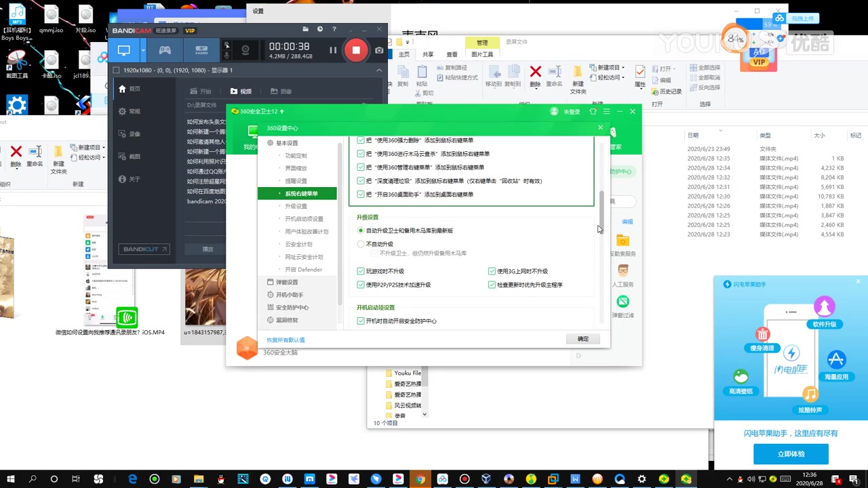Uncheck the 开启360桌面助手 desktop menu checkbox
Screen dimensions: 868x488
pos(361,195)
